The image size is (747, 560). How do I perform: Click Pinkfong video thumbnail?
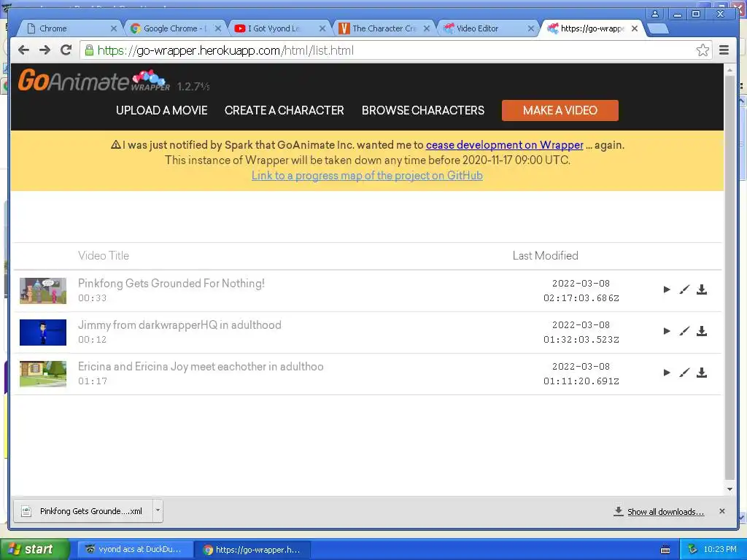[43, 290]
